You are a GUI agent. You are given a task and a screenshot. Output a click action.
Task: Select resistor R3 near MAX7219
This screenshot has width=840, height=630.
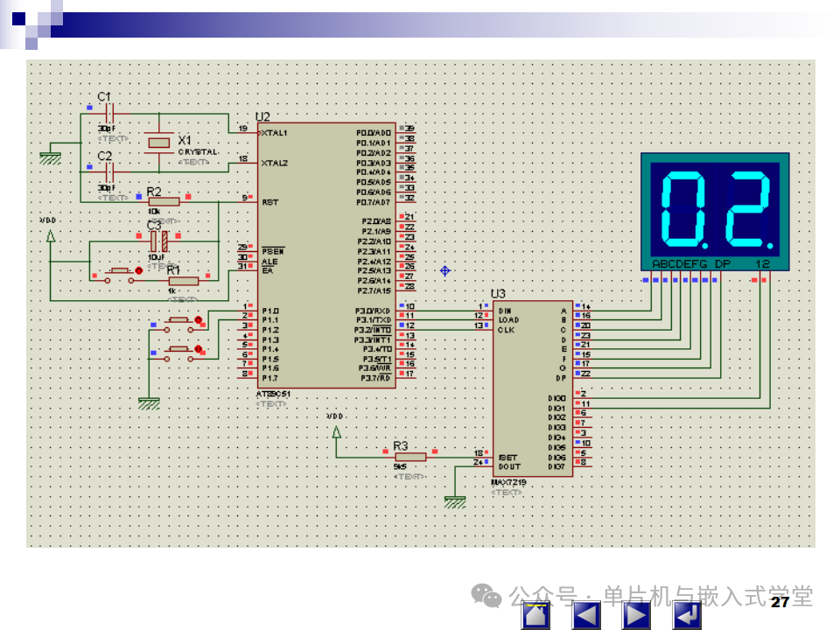[410, 457]
